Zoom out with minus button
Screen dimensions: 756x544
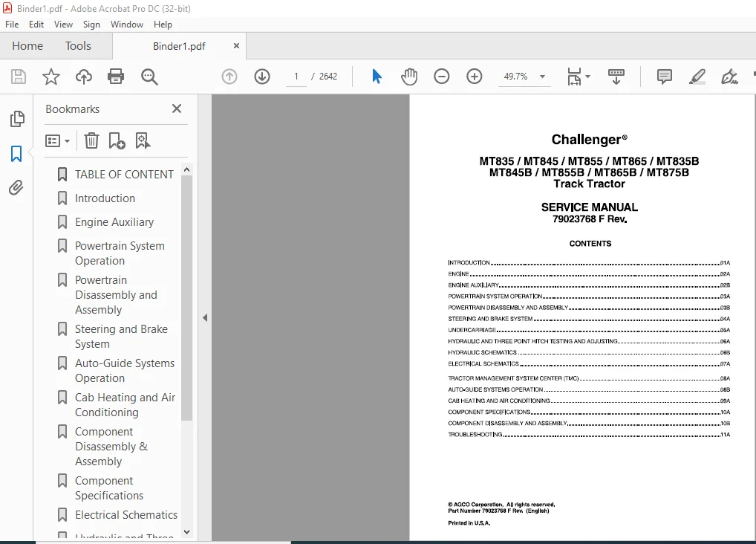tap(442, 77)
